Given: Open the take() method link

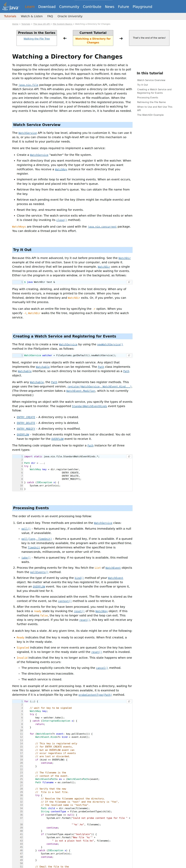Looking at the screenshot, I should (26, 558).
